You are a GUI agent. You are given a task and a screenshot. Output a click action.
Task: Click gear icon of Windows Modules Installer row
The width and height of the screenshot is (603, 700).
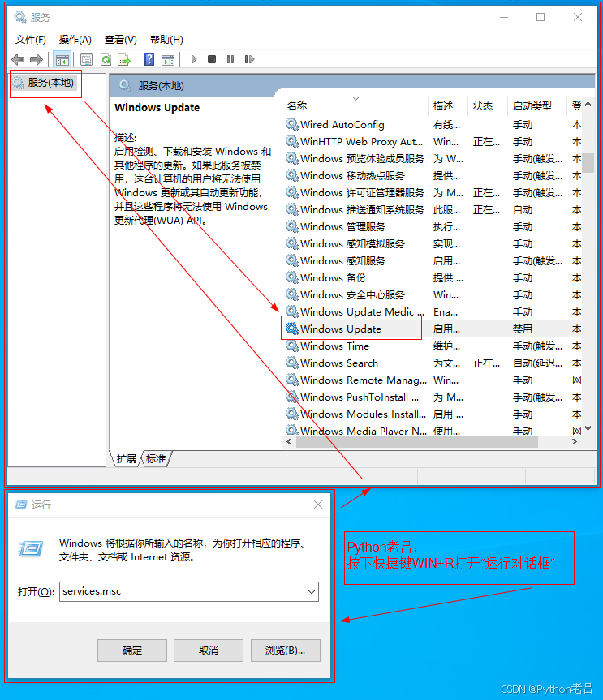tap(291, 414)
